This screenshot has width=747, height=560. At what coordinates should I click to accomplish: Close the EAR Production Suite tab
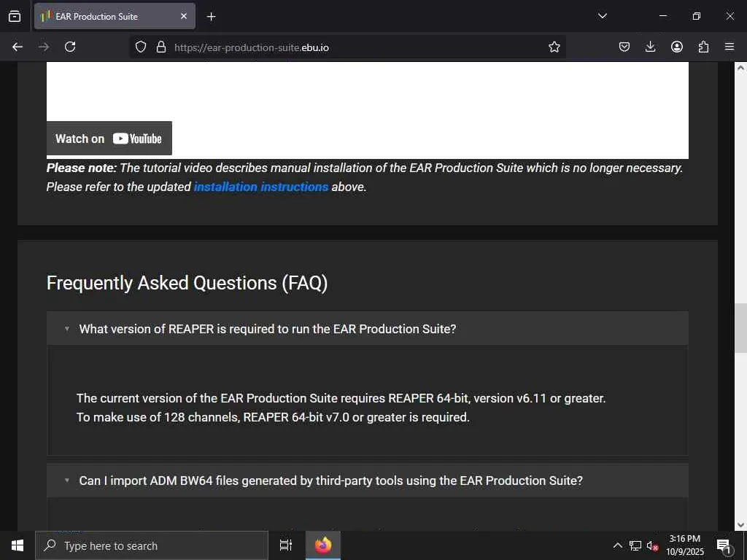click(183, 16)
